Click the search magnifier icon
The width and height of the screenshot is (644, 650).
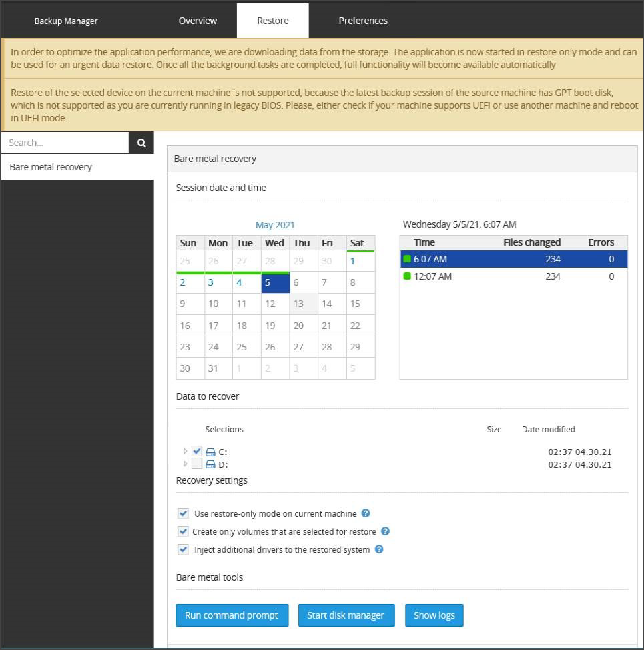141,143
